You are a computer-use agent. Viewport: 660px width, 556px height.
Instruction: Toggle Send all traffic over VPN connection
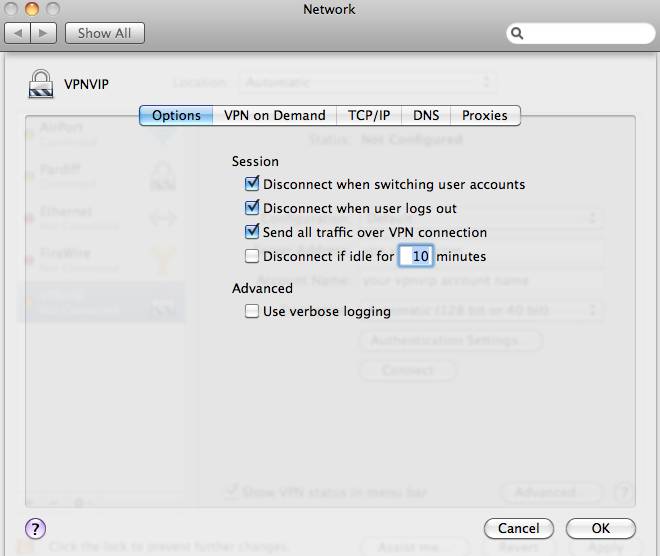[252, 232]
